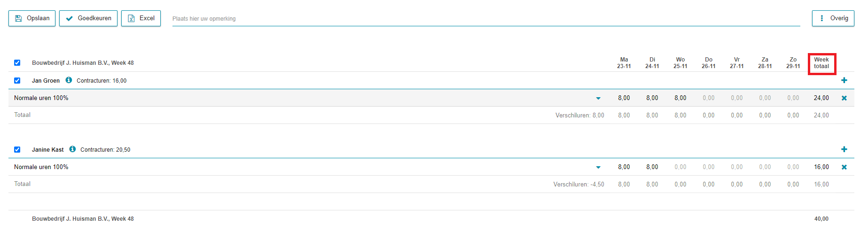Uncheck the Bouwbedrijf J. Huisman B.V. checkbox
This screenshot has height=232, width=868.
[x=17, y=62]
